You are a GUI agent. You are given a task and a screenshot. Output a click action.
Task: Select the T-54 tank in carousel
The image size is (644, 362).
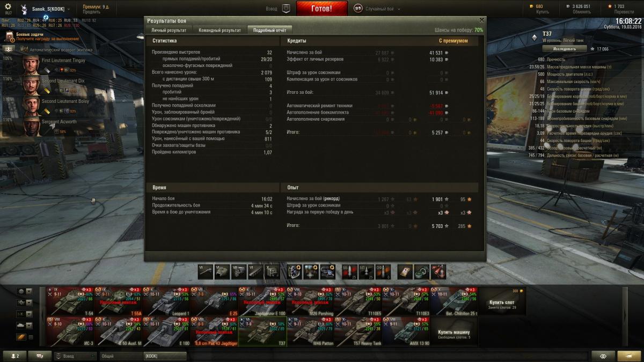[x=70, y=301]
